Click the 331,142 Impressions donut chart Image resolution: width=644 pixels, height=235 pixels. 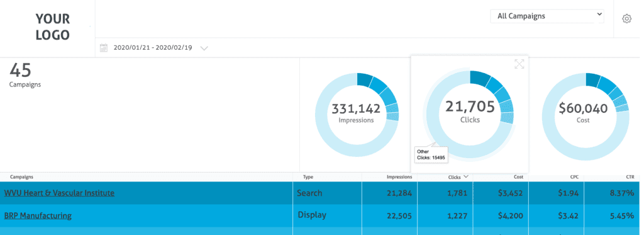[x=357, y=115]
